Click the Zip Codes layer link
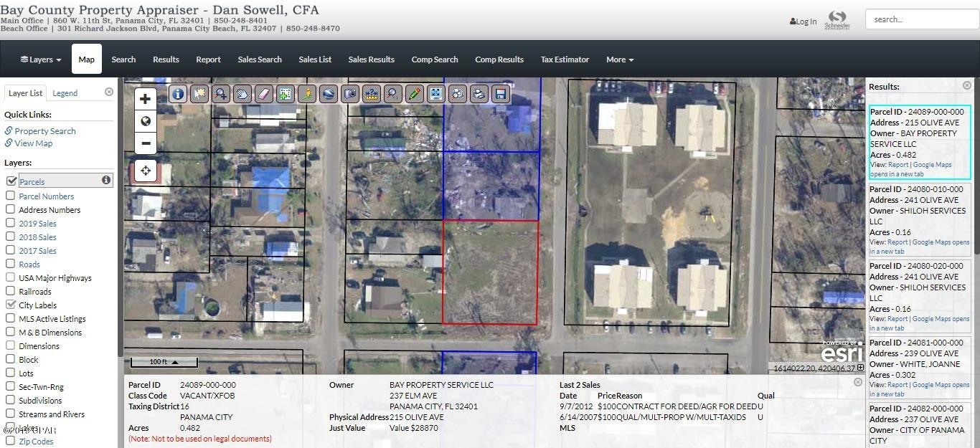 36,442
